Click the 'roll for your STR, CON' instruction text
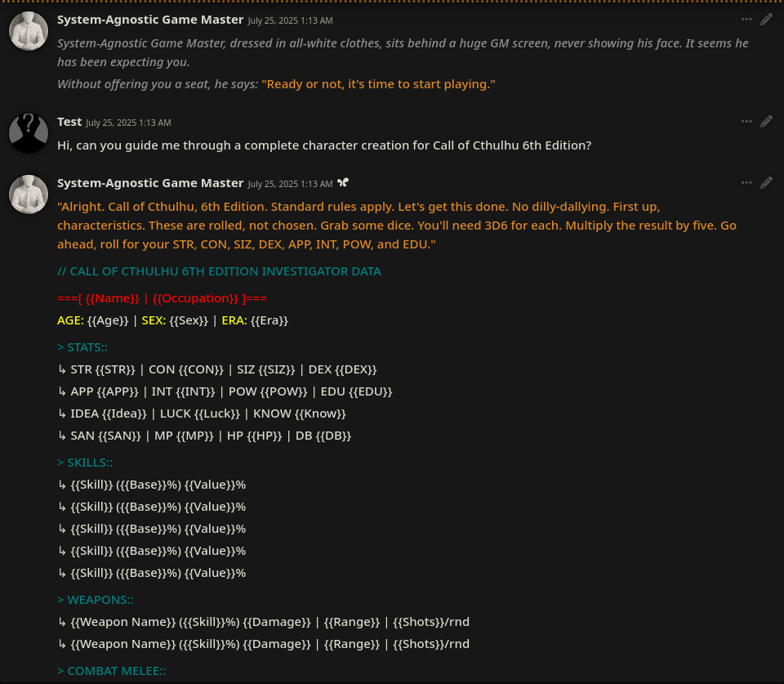 (268, 244)
